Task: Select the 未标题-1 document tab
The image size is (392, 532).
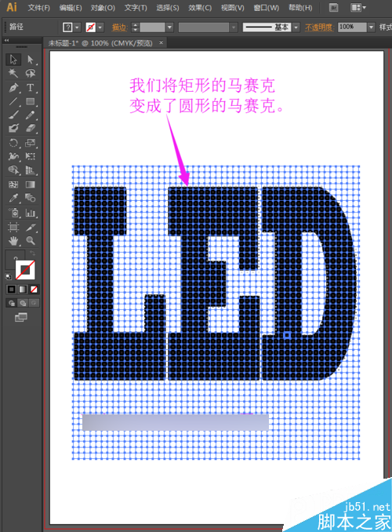Action: coord(100,43)
